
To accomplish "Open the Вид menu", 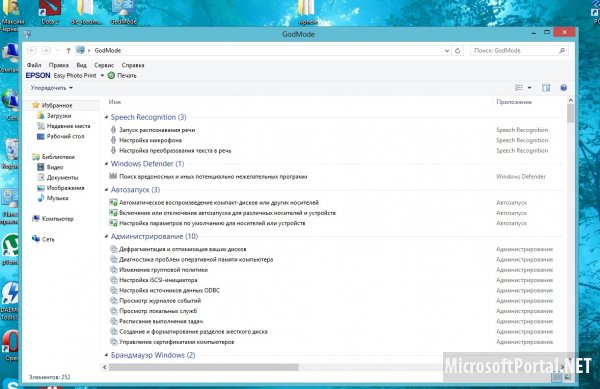I will click(82, 65).
